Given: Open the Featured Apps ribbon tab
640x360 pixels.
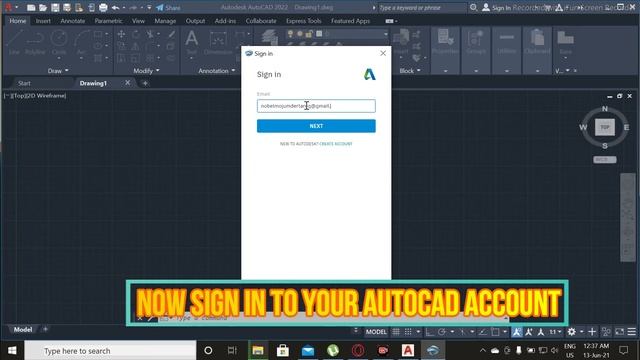Looking at the screenshot, I should click(350, 21).
